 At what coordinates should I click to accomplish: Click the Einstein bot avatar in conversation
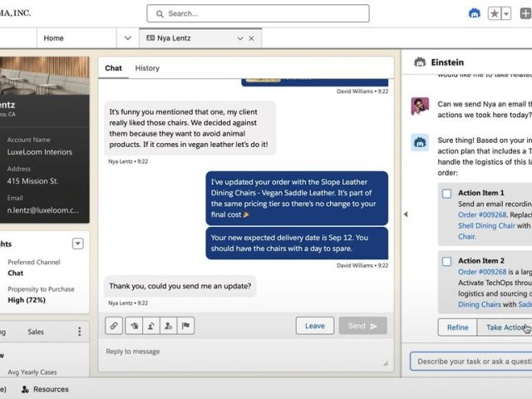[x=420, y=142]
